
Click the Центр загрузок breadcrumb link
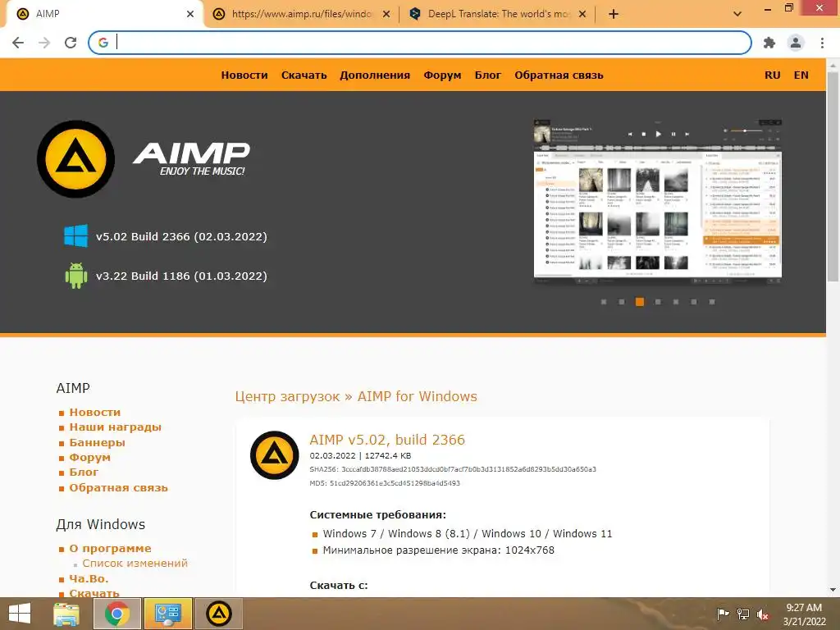[x=287, y=396]
